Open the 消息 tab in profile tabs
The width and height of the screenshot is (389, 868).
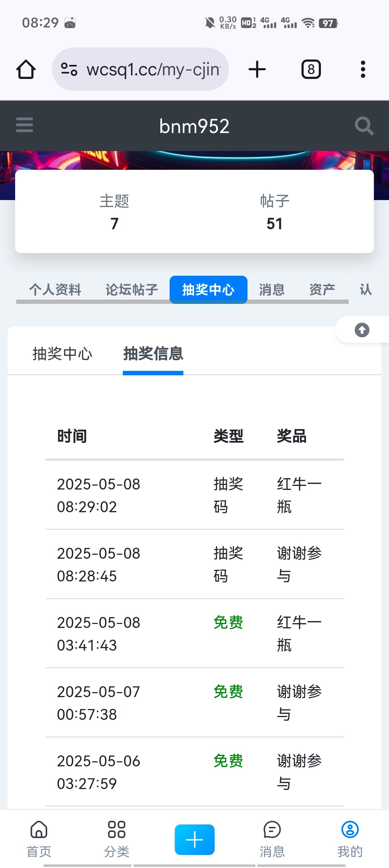click(272, 289)
